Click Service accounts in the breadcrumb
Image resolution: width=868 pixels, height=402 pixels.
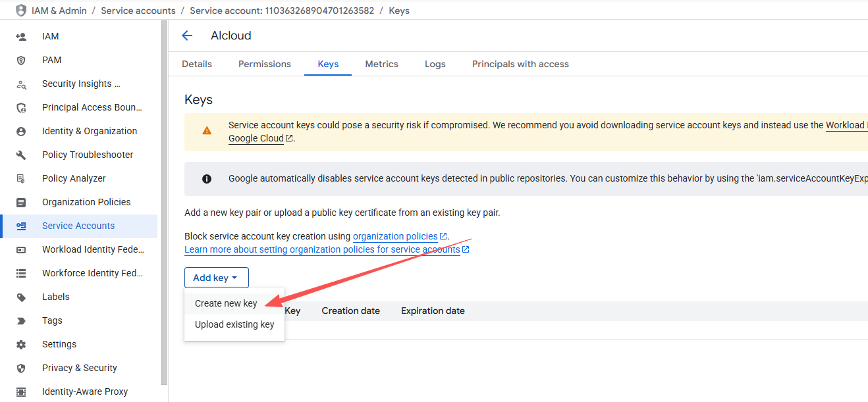click(x=138, y=11)
